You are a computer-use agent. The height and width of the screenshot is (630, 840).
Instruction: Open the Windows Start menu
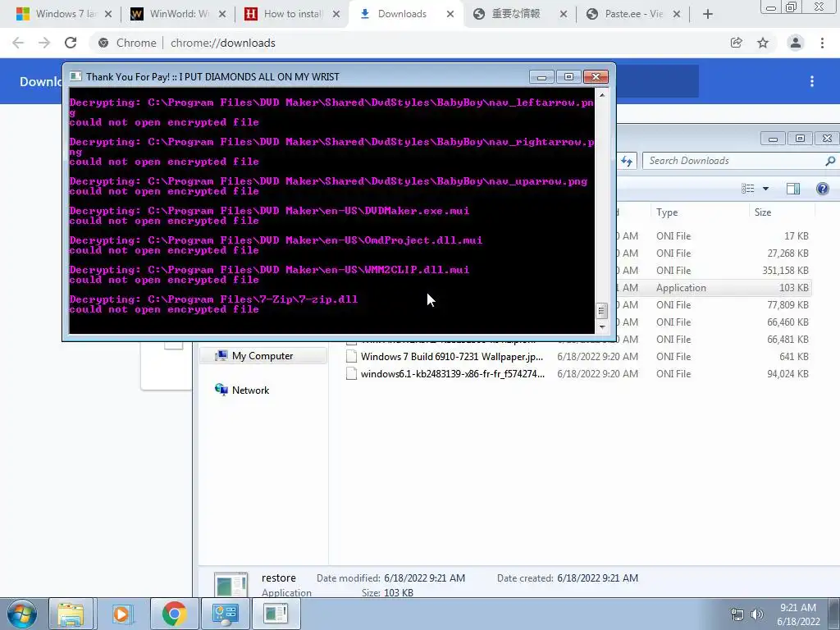tap(22, 614)
